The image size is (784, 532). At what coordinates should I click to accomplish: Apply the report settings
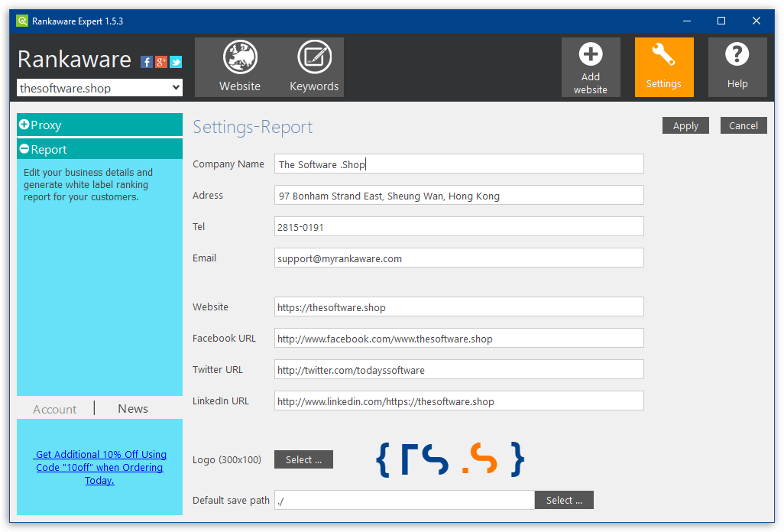[685, 125]
